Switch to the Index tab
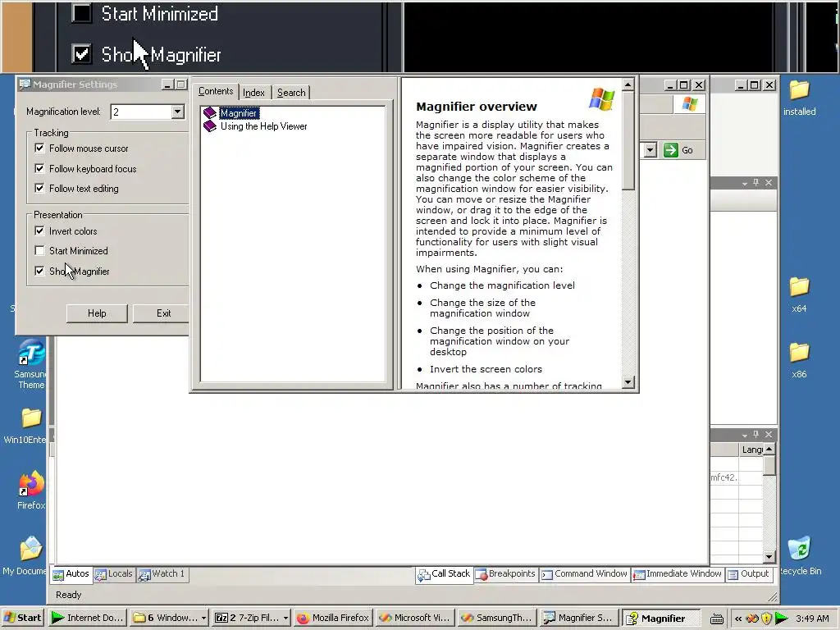 pyautogui.click(x=254, y=92)
